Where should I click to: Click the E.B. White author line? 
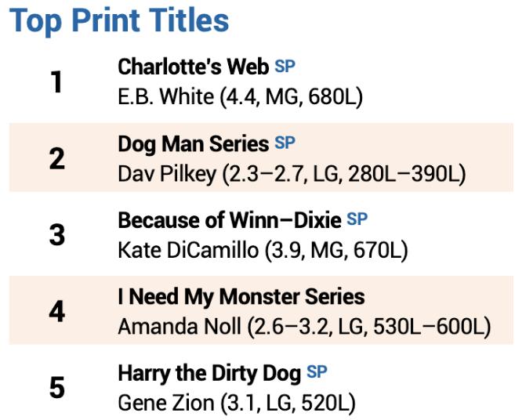tap(240, 97)
